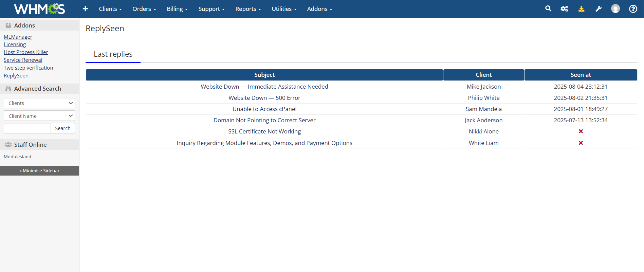Click the Search button

pos(63,128)
